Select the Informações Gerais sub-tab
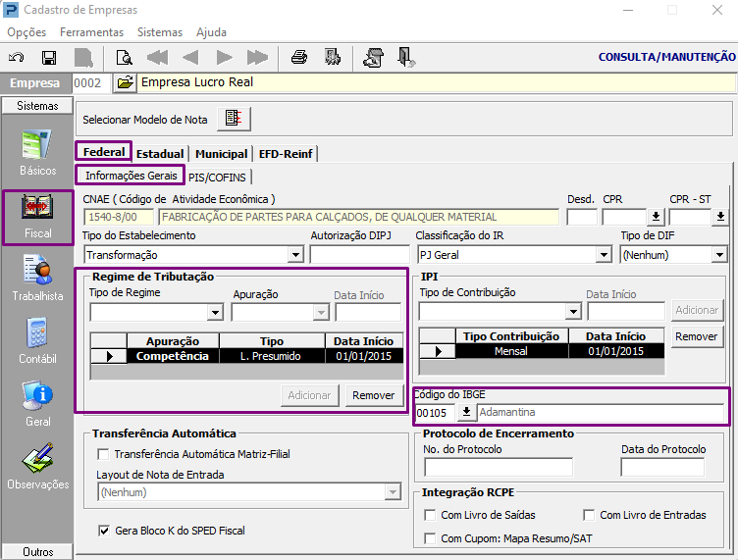 click(131, 176)
